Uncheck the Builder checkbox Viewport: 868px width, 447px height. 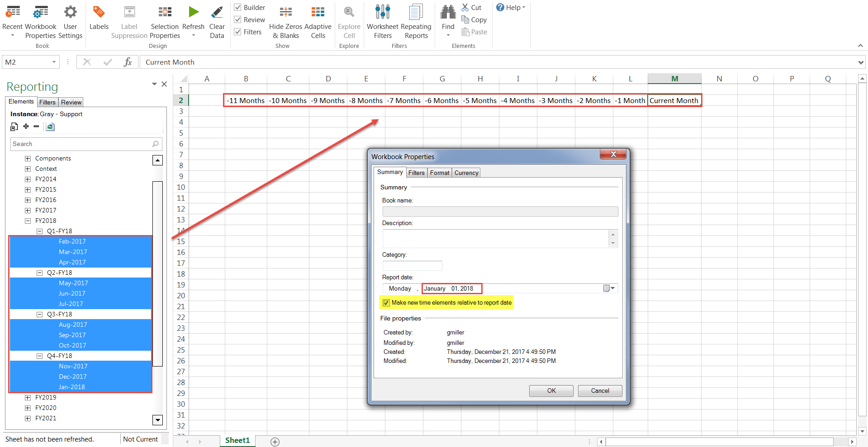tap(237, 7)
